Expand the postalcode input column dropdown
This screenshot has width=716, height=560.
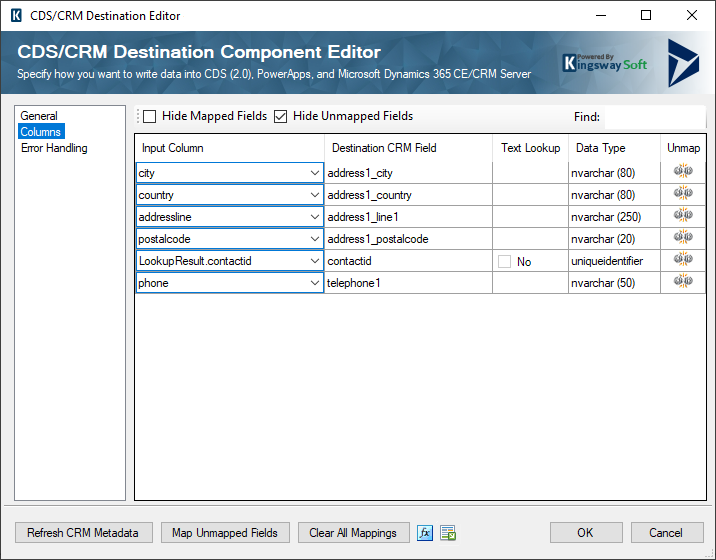[314, 239]
